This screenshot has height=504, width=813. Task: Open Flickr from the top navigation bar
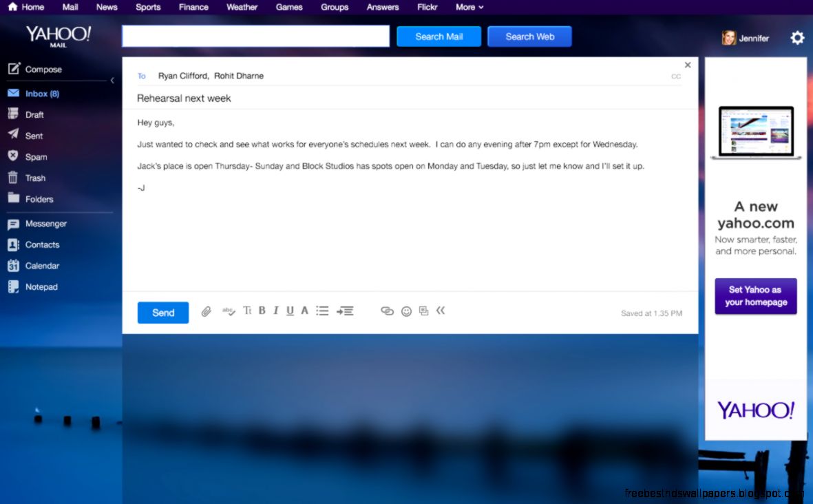coord(427,7)
